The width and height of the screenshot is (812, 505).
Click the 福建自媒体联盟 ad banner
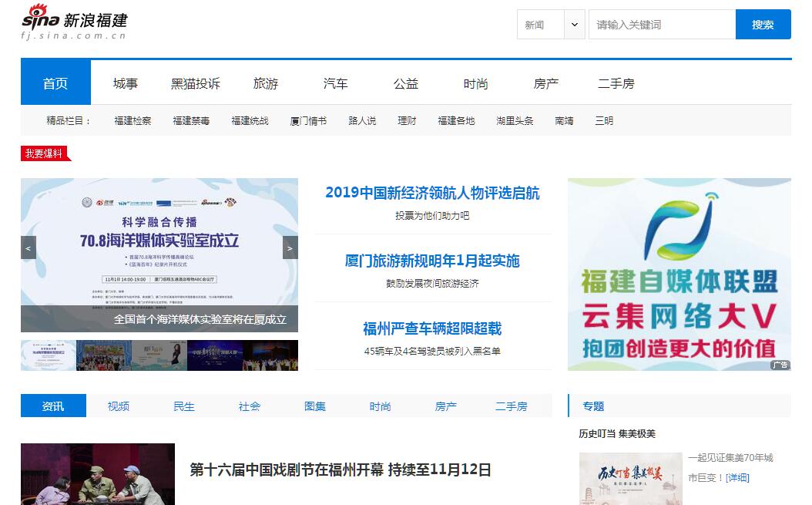[679, 274]
